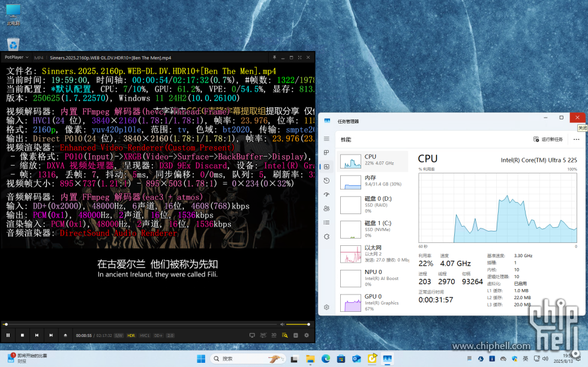Switch input language via 英 indicator

click(x=526, y=359)
